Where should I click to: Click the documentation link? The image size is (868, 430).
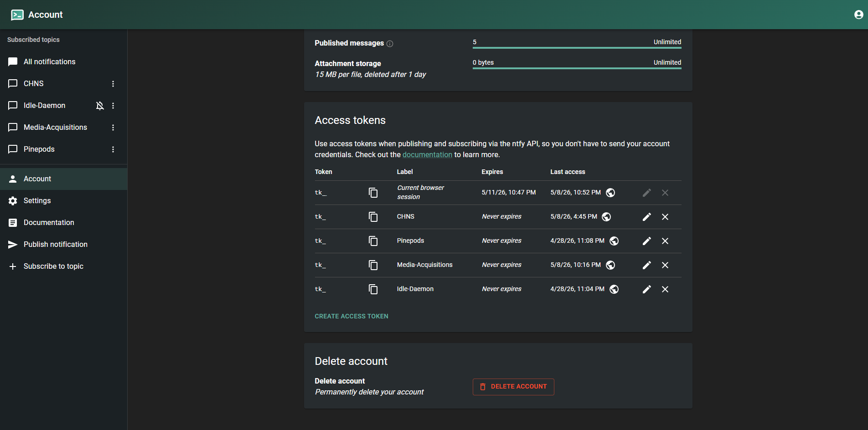(427, 155)
